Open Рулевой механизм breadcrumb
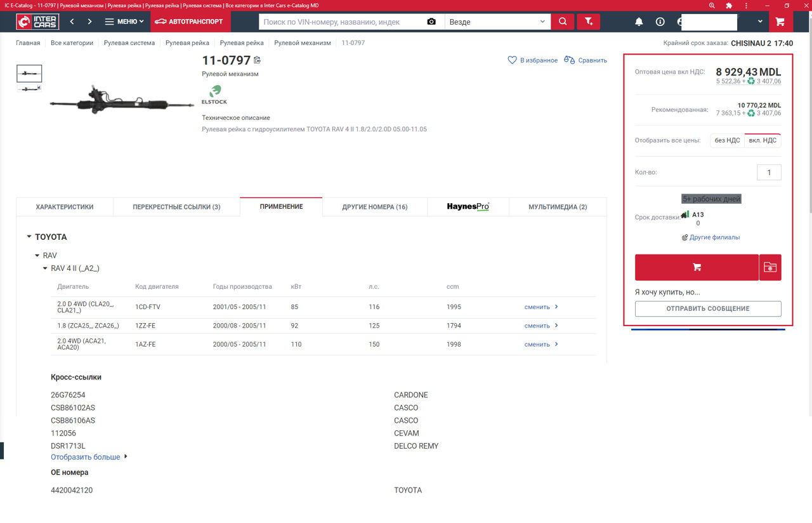Viewport: 812px width, 523px height. (x=303, y=43)
